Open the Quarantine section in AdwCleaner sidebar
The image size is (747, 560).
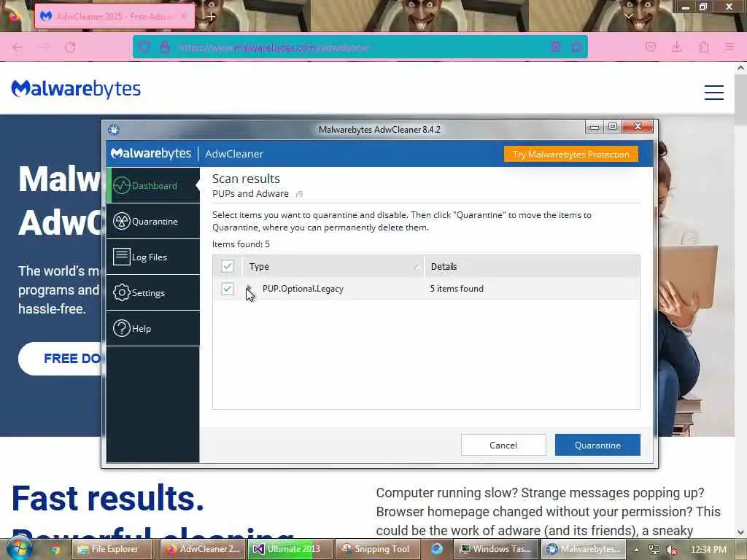tap(153, 221)
